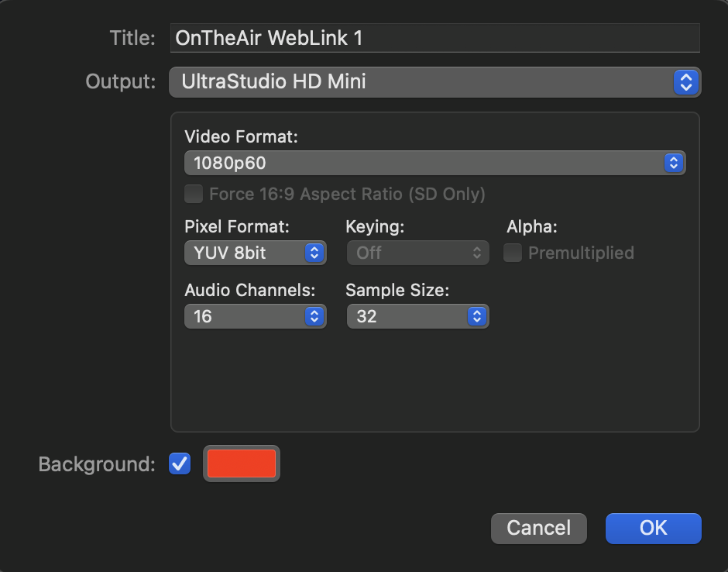Image resolution: width=728 pixels, height=572 pixels.
Task: Click the blue chevron icon beside Sample Size 32
Action: pos(477,316)
